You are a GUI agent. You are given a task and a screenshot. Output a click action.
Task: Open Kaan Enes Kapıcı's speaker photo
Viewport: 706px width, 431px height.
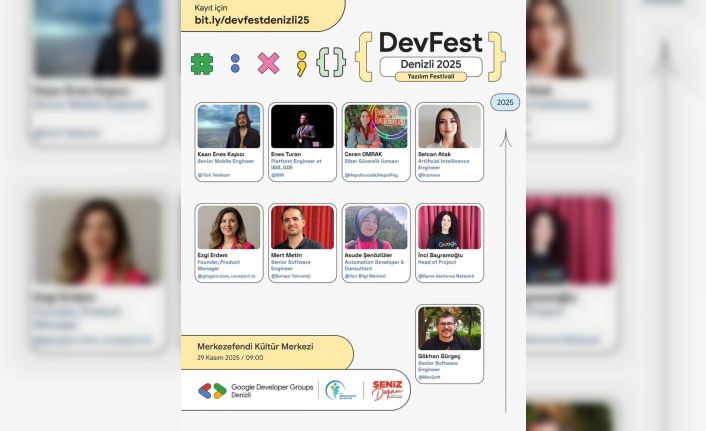tap(229, 126)
